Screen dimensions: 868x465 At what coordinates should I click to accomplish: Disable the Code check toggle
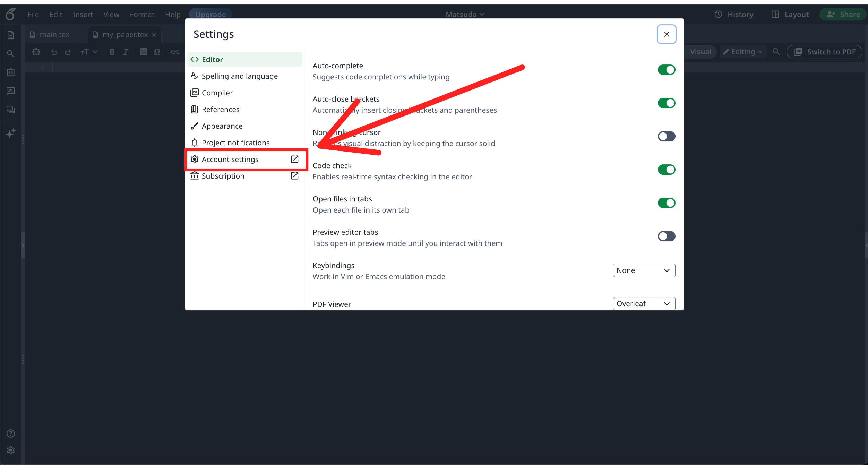[666, 170]
